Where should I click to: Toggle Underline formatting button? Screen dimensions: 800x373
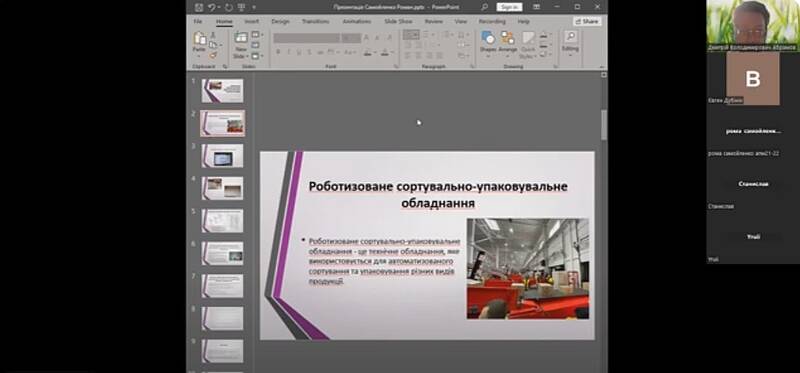pos(298,52)
